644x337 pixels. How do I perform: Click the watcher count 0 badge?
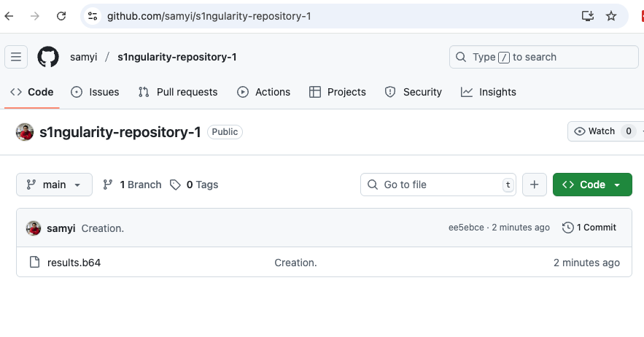coord(629,131)
